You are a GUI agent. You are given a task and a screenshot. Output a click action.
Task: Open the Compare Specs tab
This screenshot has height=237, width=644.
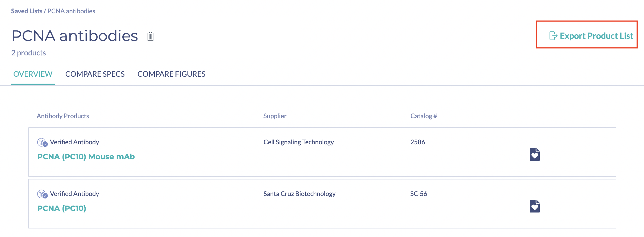click(x=95, y=74)
